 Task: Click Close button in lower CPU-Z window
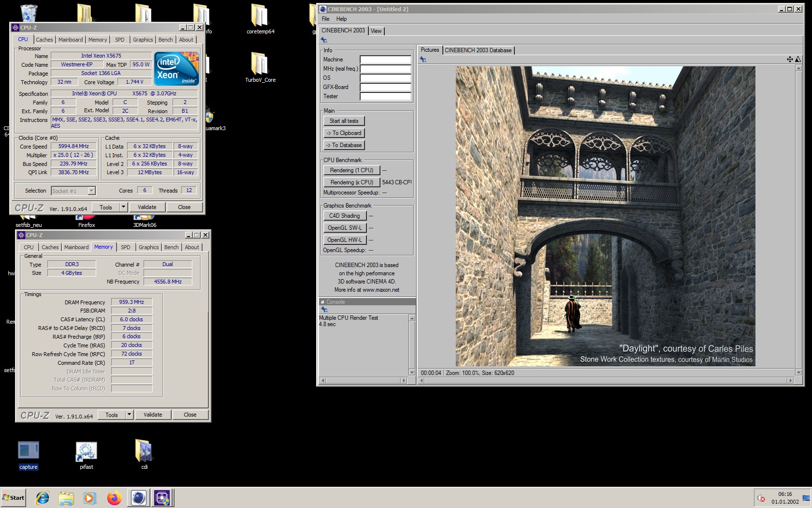click(190, 415)
